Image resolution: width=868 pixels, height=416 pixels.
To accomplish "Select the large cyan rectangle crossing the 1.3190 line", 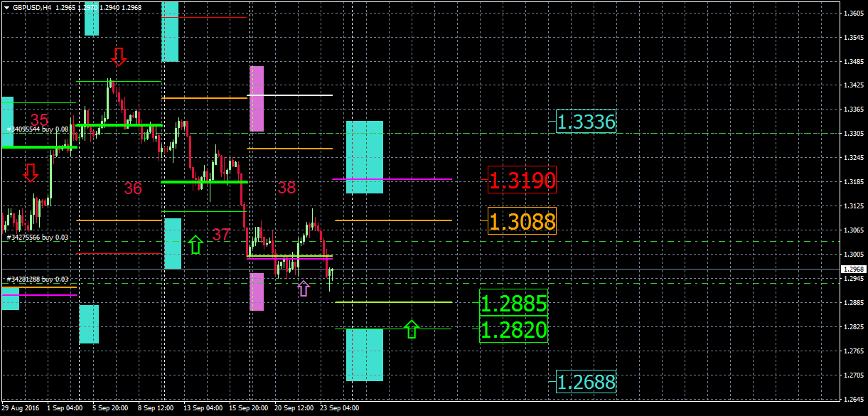I will tap(365, 157).
